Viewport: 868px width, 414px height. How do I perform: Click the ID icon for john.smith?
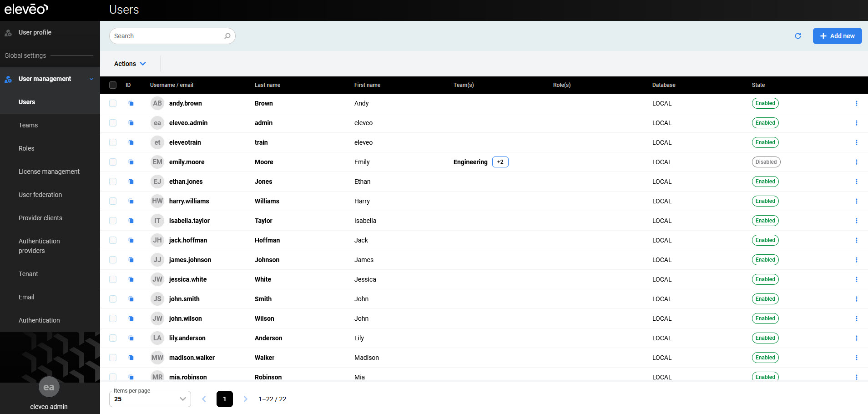click(131, 299)
